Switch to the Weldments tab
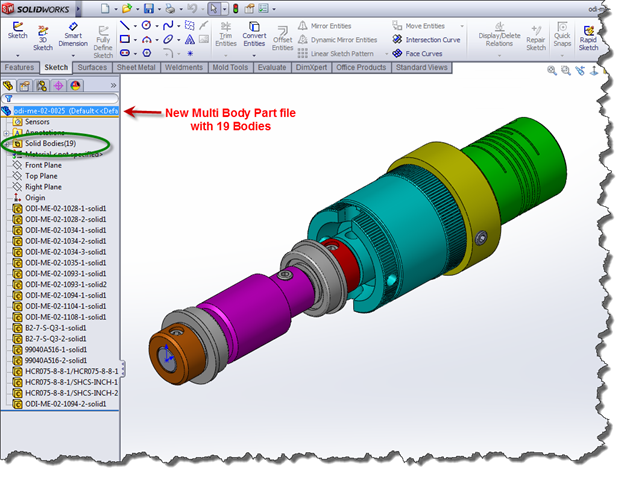The height and width of the screenshot is (477, 624). [x=184, y=67]
